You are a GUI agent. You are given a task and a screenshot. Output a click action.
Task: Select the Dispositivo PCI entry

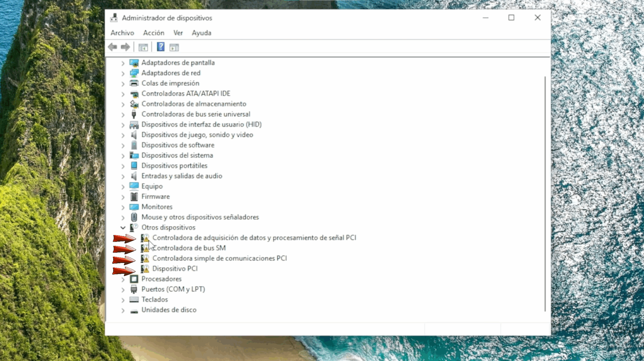tap(175, 269)
